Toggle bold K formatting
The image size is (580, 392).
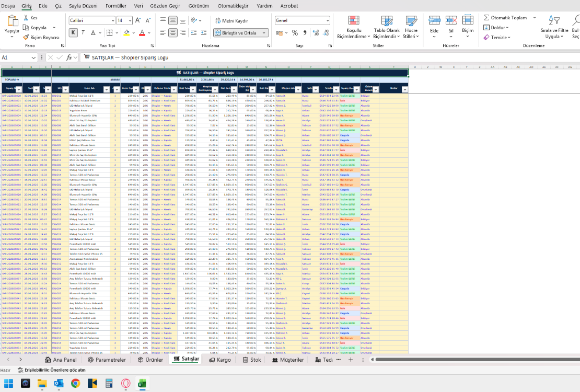73,32
